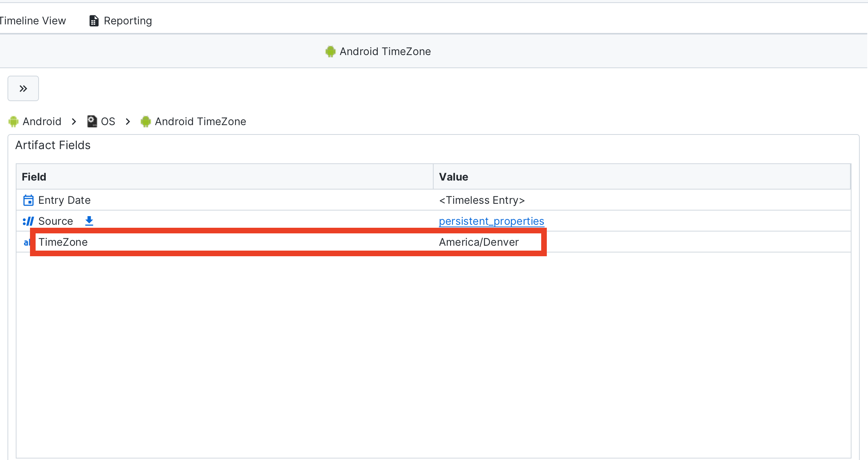868x460 pixels.
Task: Select the TimeZone field row
Action: pos(63,242)
